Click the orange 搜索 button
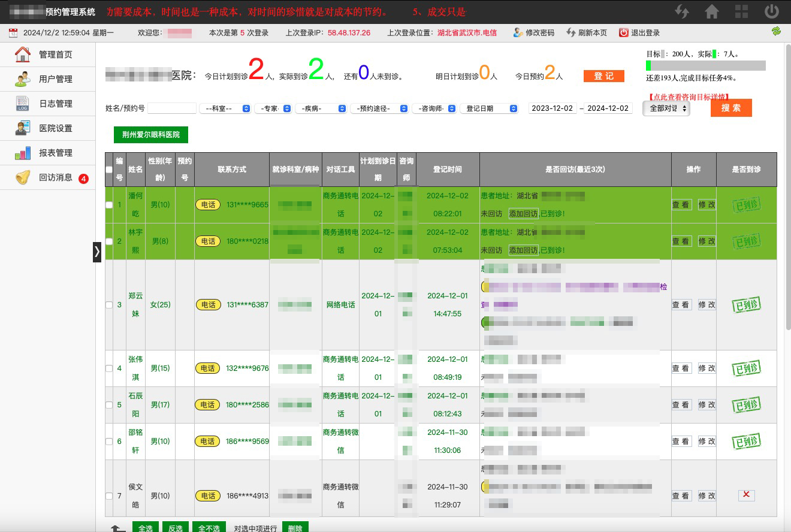This screenshot has width=791, height=532. point(731,108)
